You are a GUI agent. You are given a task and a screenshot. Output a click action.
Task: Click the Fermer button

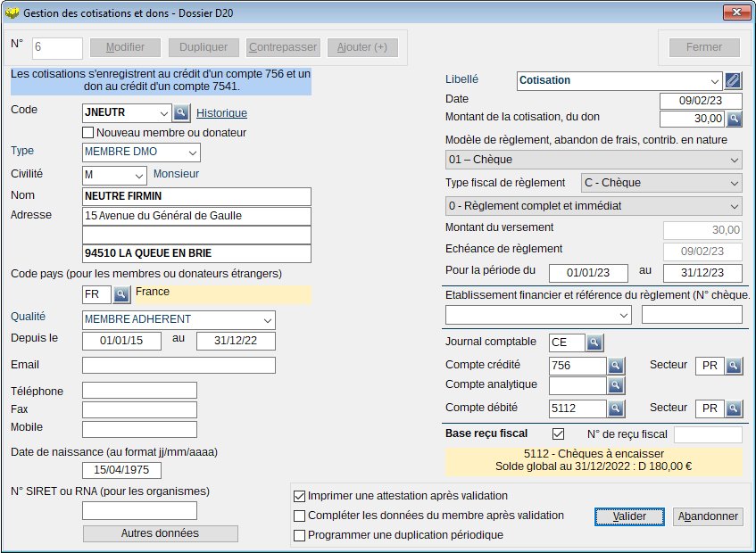coord(704,47)
